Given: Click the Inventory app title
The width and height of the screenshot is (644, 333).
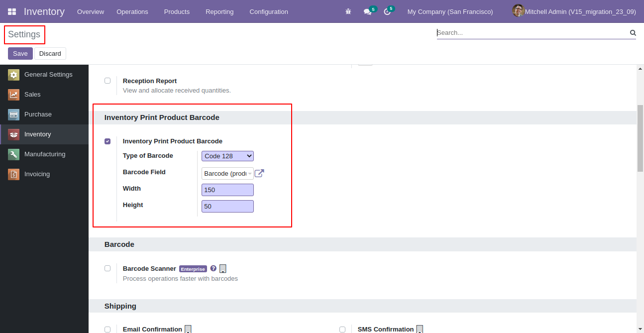Looking at the screenshot, I should click(44, 11).
